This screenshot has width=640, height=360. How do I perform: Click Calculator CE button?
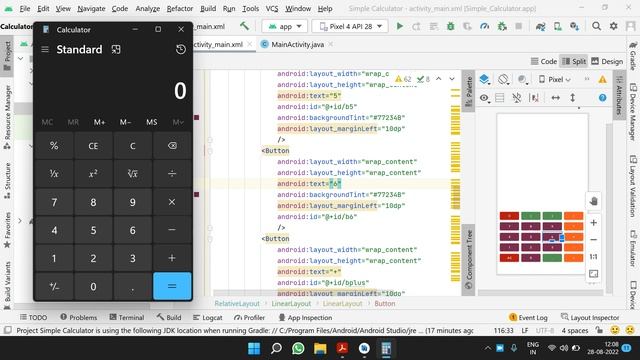coord(93,146)
